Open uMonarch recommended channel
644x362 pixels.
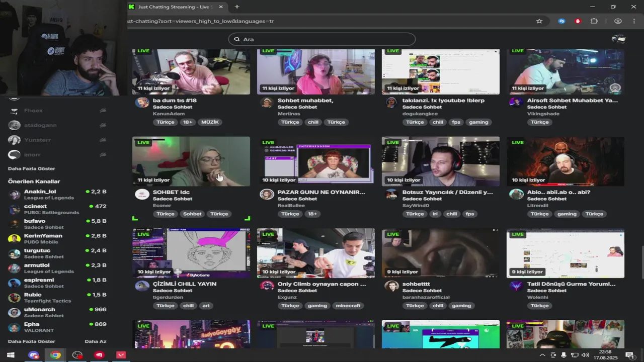click(x=57, y=312)
